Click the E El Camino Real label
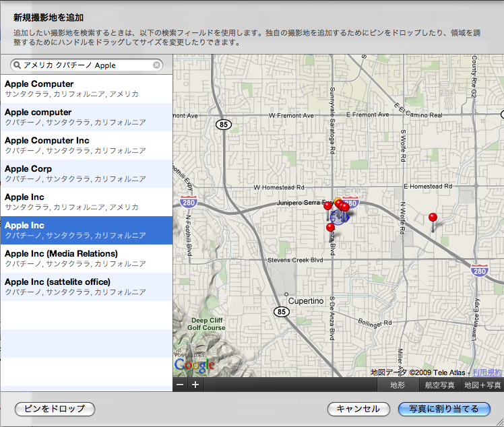Screen dimensions: 504x427 click(418, 112)
